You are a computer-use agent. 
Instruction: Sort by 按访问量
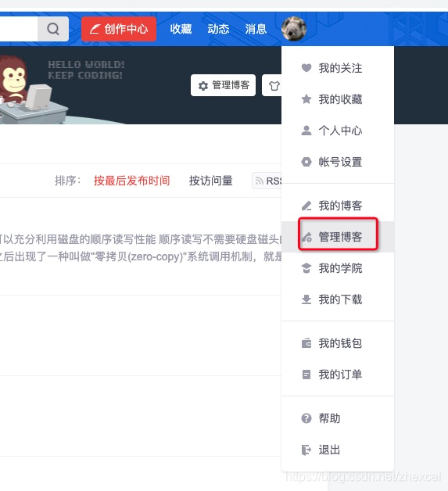click(210, 181)
